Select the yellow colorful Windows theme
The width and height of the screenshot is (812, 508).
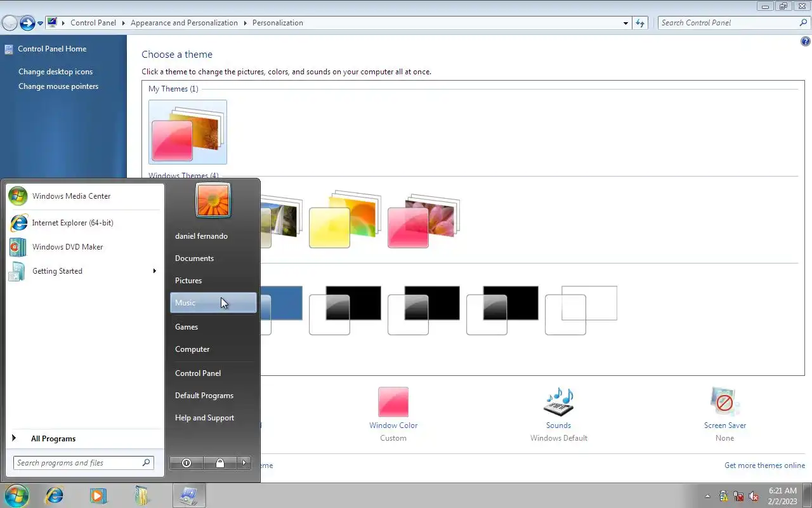coord(345,220)
